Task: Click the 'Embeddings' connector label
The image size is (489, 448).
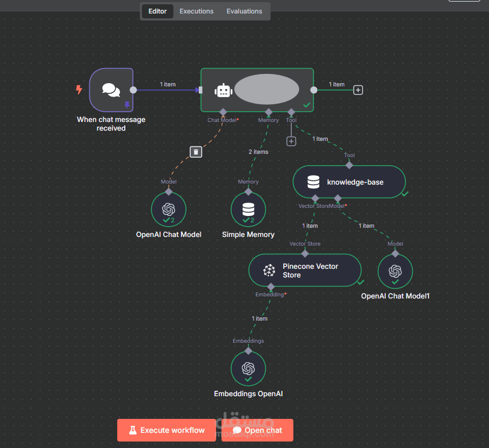Action: click(248, 341)
